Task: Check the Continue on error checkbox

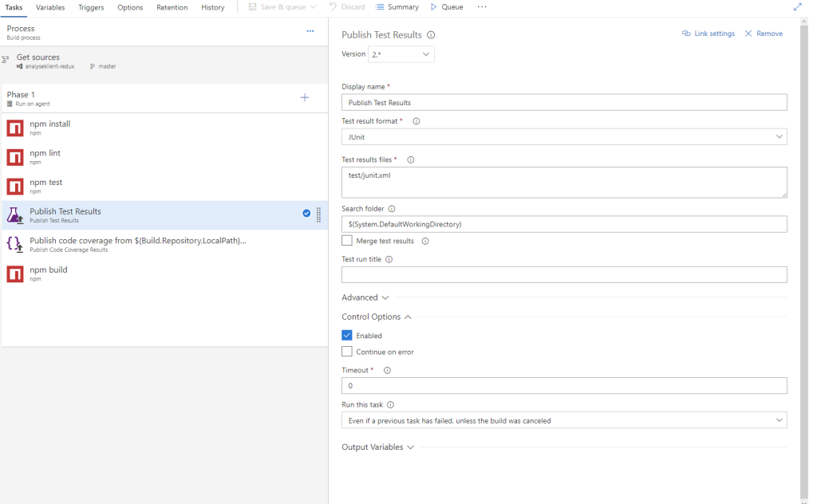Action: point(347,352)
